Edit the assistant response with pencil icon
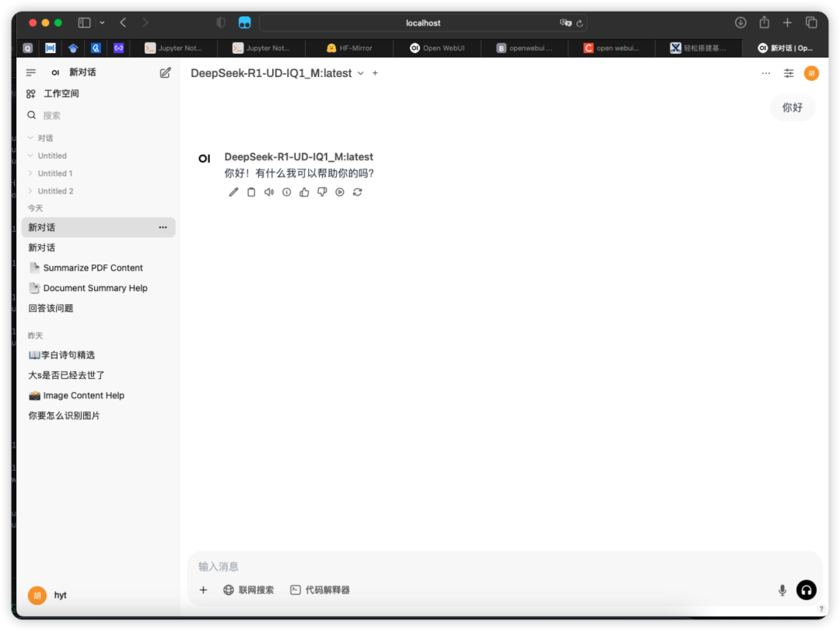 point(233,192)
